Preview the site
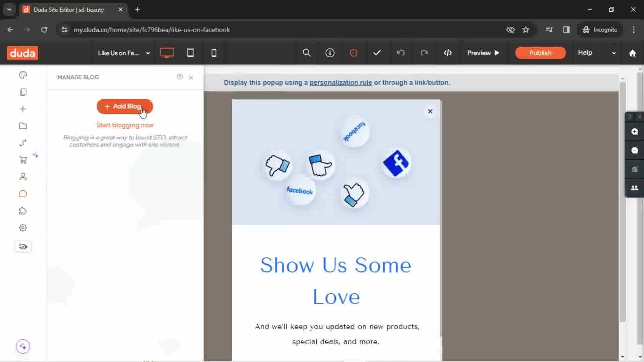The height and width of the screenshot is (362, 644). click(x=483, y=53)
